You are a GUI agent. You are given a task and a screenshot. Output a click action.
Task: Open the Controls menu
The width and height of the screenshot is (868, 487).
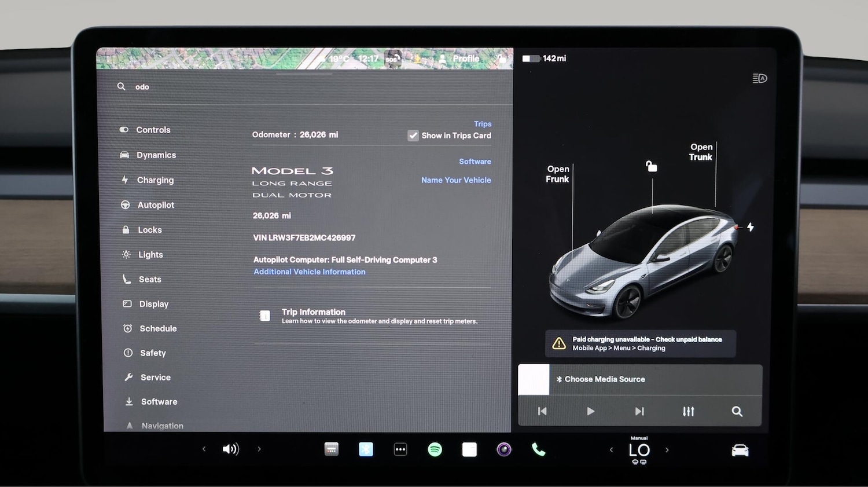145,130
